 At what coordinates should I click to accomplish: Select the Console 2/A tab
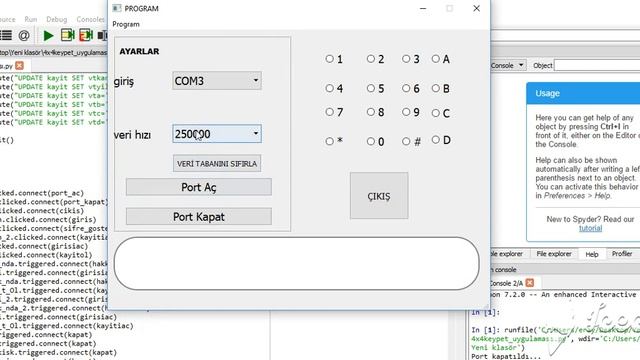[x=506, y=283]
